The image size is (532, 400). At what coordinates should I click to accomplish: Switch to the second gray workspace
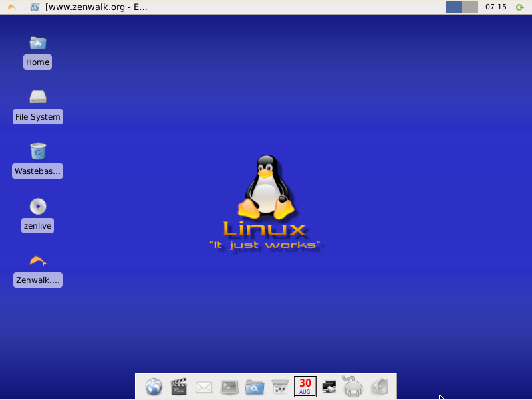pyautogui.click(x=470, y=7)
